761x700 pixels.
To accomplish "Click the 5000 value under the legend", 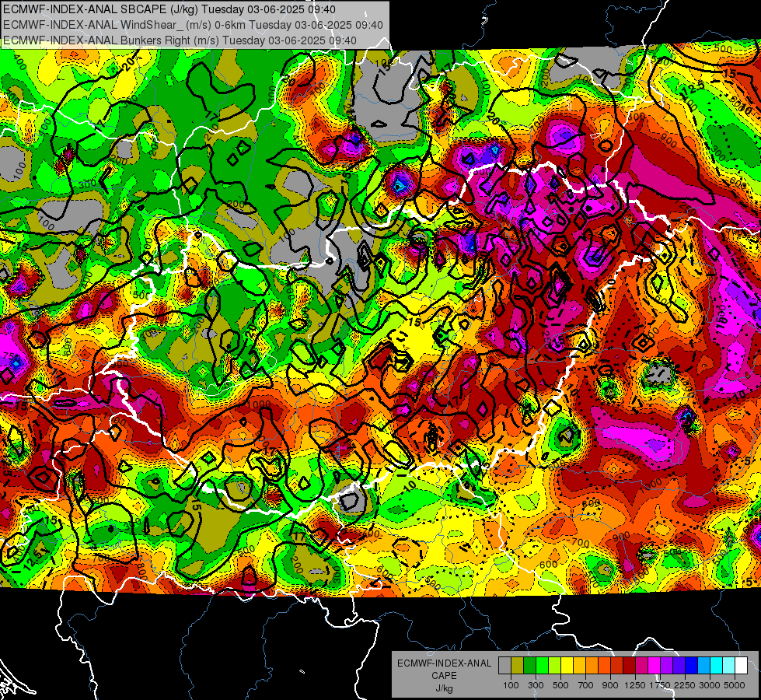I will 735,685.
